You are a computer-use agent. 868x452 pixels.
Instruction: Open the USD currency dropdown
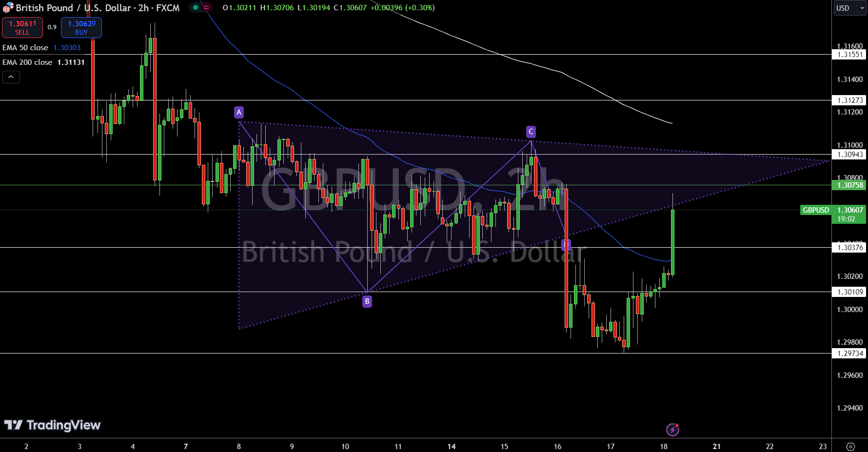pos(849,8)
